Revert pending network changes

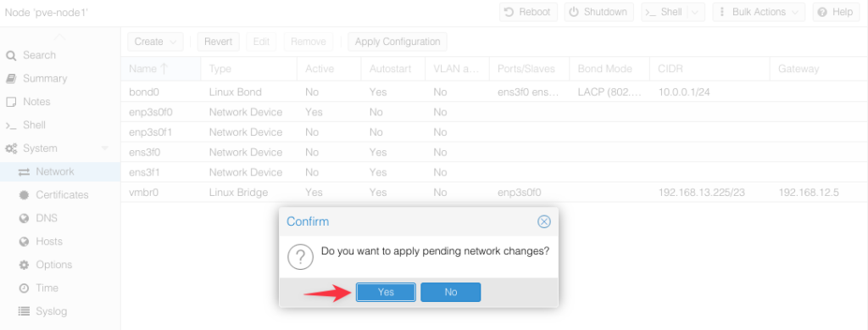point(218,42)
